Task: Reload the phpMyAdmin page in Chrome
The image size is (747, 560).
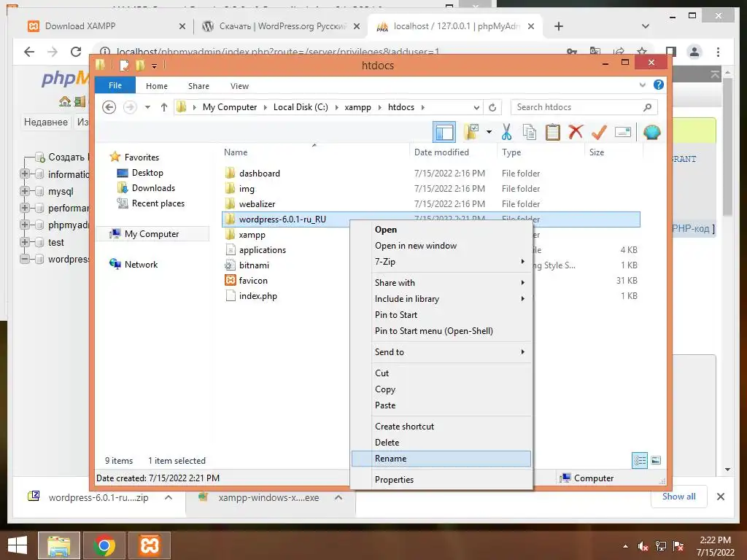Action: click(x=76, y=52)
